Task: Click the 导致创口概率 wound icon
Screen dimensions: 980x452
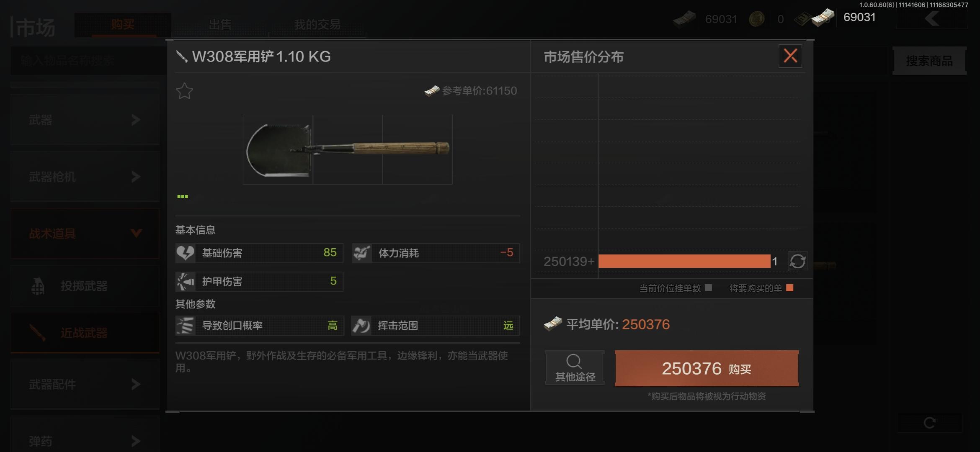Action: tap(185, 326)
